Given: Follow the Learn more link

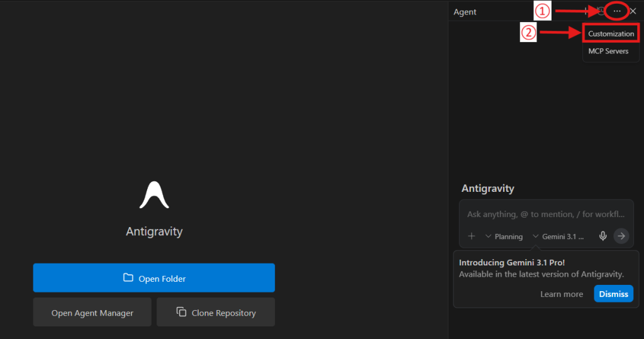Looking at the screenshot, I should pos(561,294).
